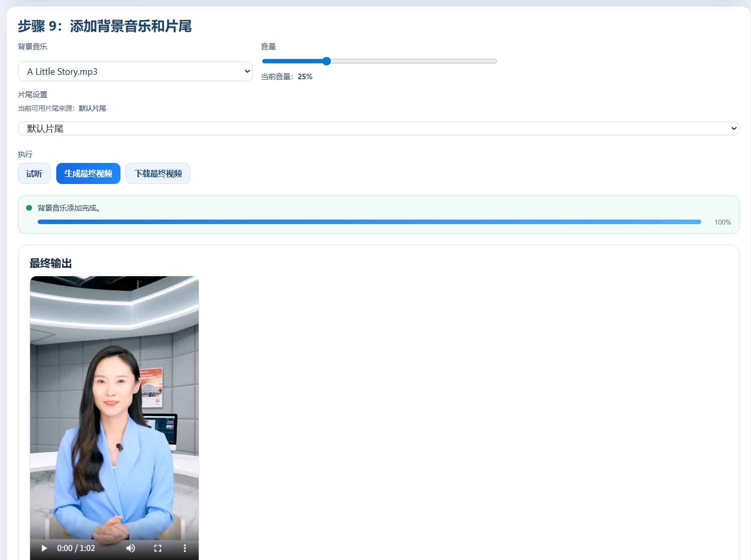Click the 当前可用片尾来源 text
Screen dimensions: 751x560
point(62,108)
